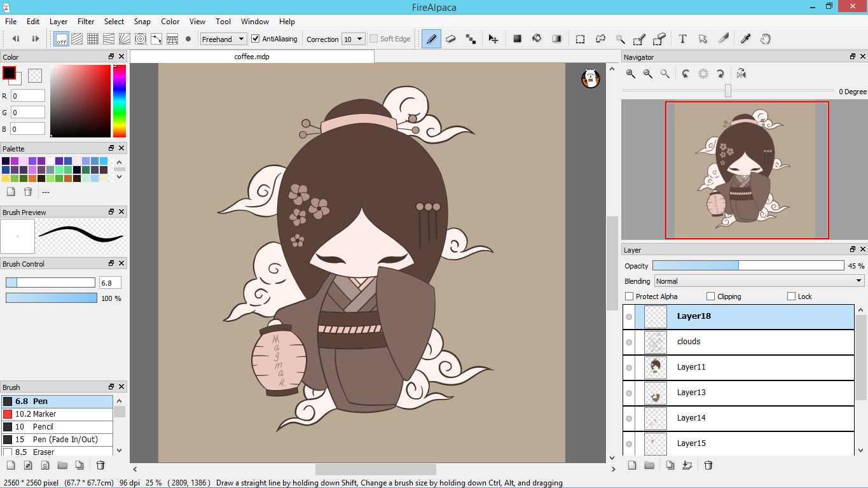
Task: Rotate canvas right in Navigator
Action: pos(720,74)
